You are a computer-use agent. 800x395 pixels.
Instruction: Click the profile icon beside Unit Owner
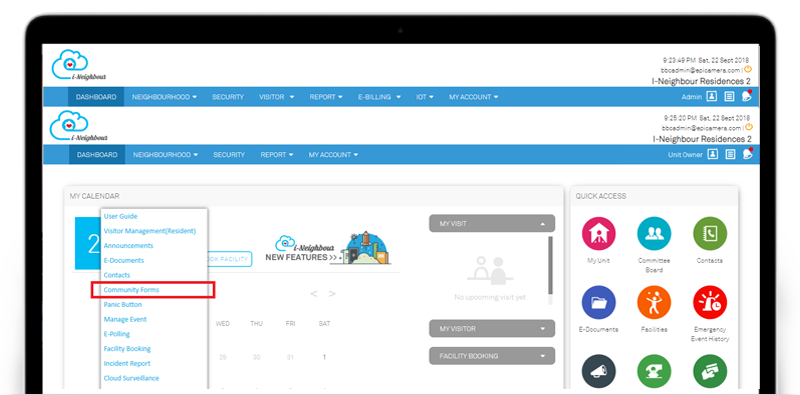click(712, 154)
